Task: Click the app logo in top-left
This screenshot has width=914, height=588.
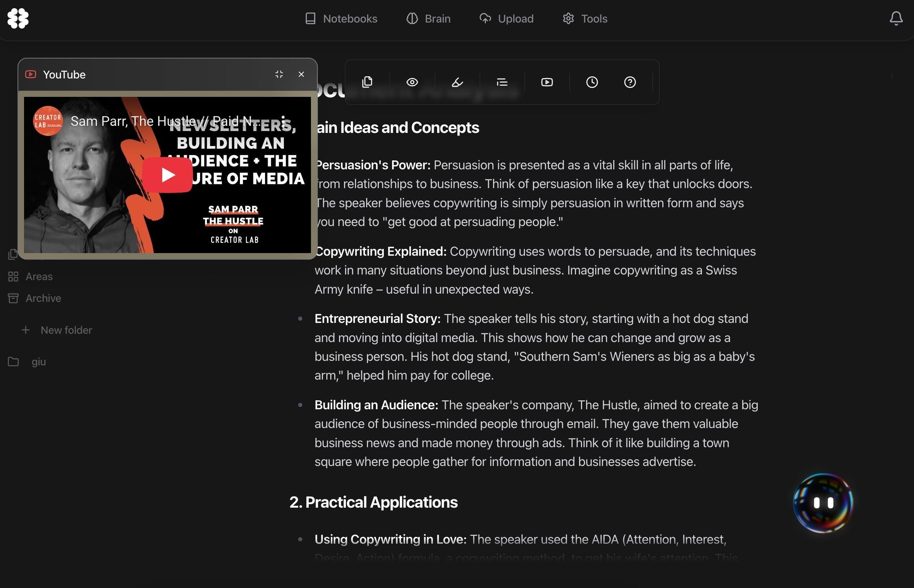Action: coord(18,18)
